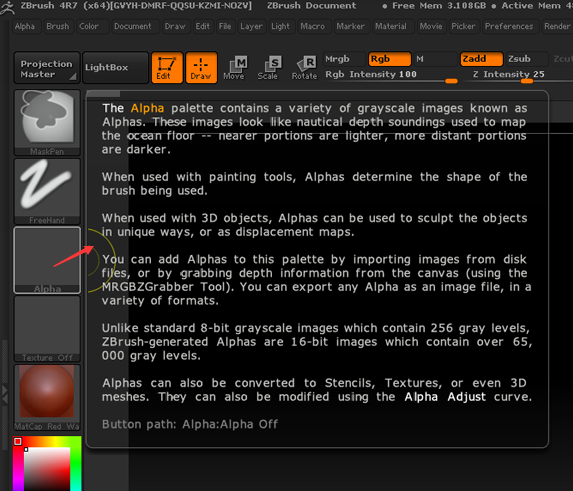Screen dimensions: 573x491
Task: Toggle the M material channel button
Action: 435,59
